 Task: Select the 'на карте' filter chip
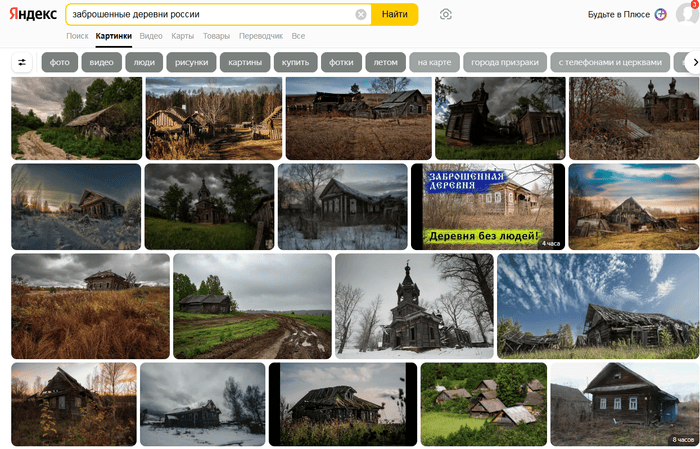point(435,62)
